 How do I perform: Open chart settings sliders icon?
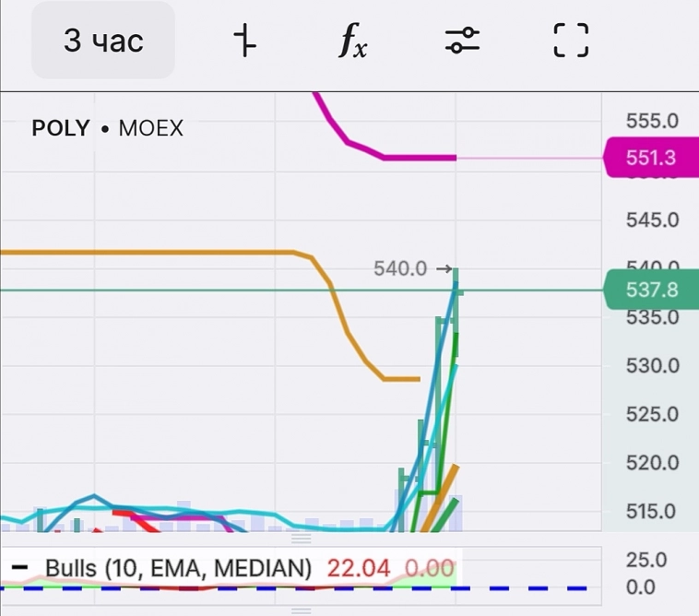pos(461,41)
